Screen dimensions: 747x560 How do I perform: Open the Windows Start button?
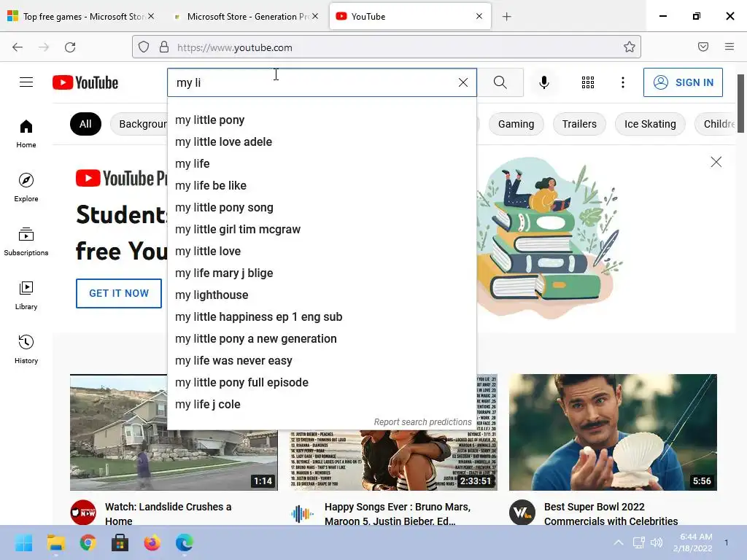23,542
